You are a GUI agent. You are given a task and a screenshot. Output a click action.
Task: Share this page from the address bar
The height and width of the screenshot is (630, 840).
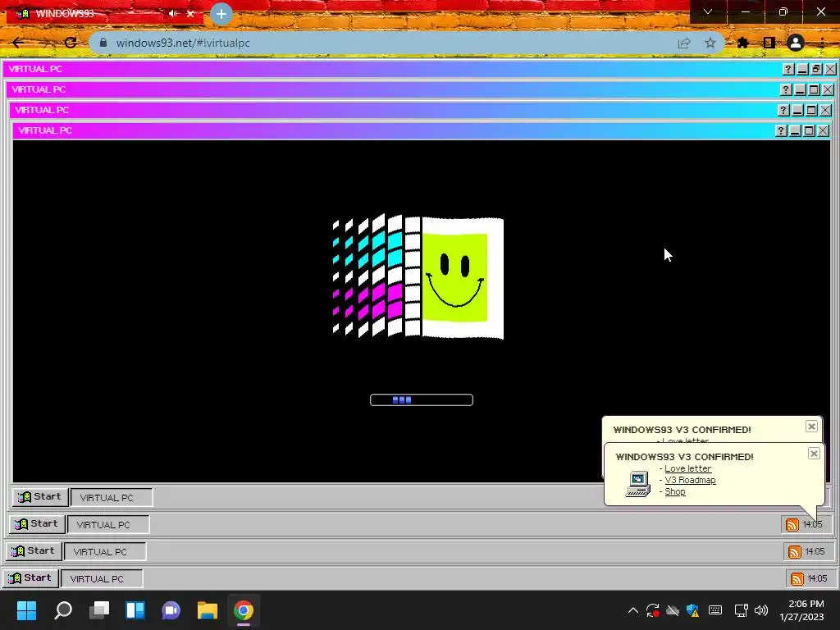(x=684, y=43)
